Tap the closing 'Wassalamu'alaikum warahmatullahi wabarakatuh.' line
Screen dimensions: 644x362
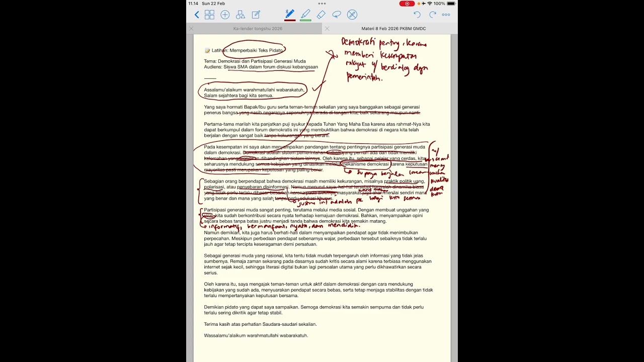coord(256,335)
